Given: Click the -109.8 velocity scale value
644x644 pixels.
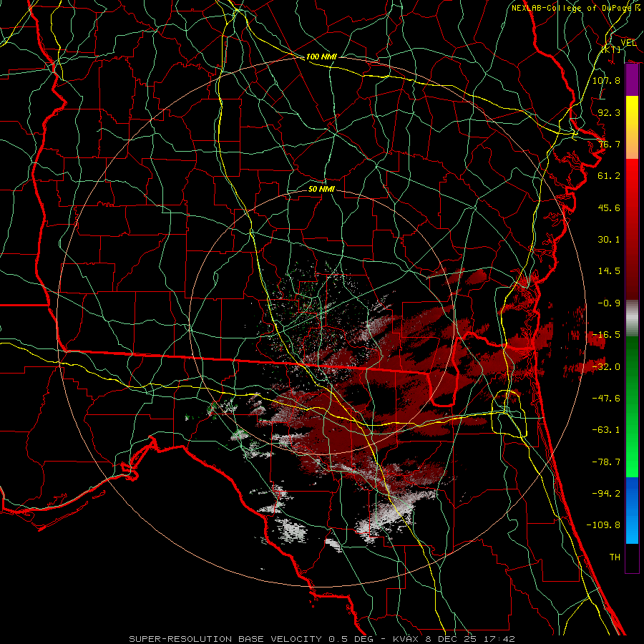Looking at the screenshot, I should [603, 525].
